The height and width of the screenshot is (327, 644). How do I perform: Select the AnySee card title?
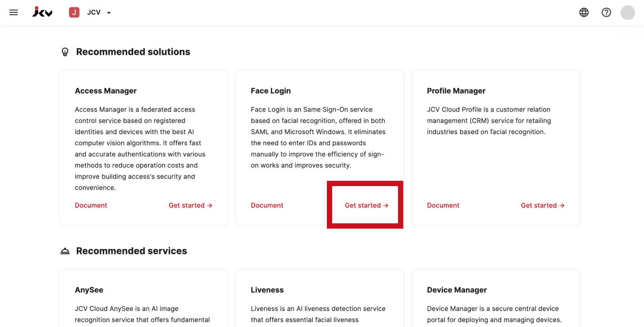click(x=89, y=290)
